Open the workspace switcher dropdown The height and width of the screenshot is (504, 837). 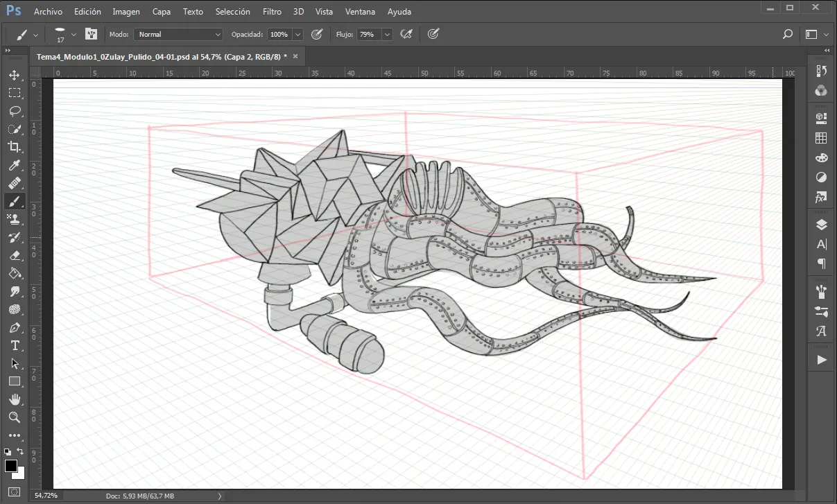817,34
